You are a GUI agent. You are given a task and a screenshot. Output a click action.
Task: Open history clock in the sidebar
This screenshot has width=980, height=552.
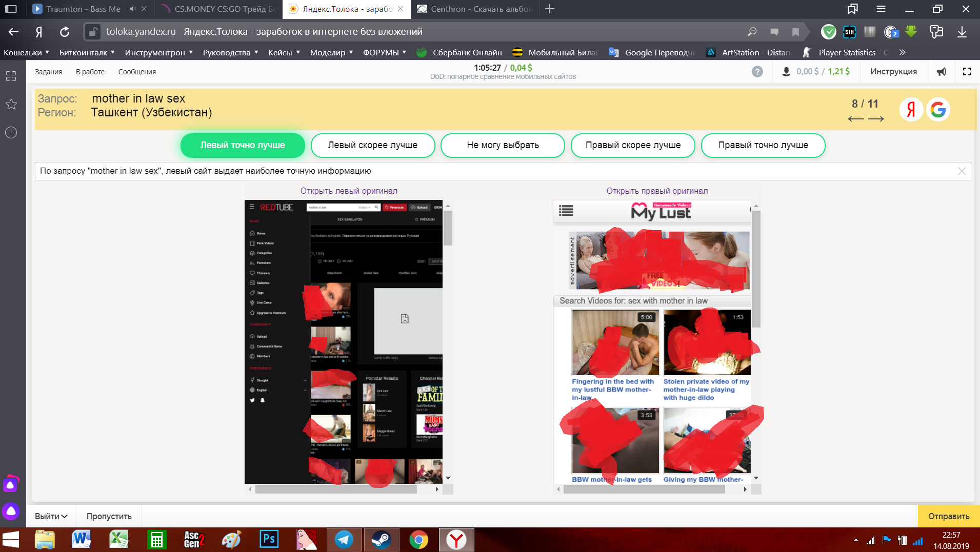coord(11,133)
